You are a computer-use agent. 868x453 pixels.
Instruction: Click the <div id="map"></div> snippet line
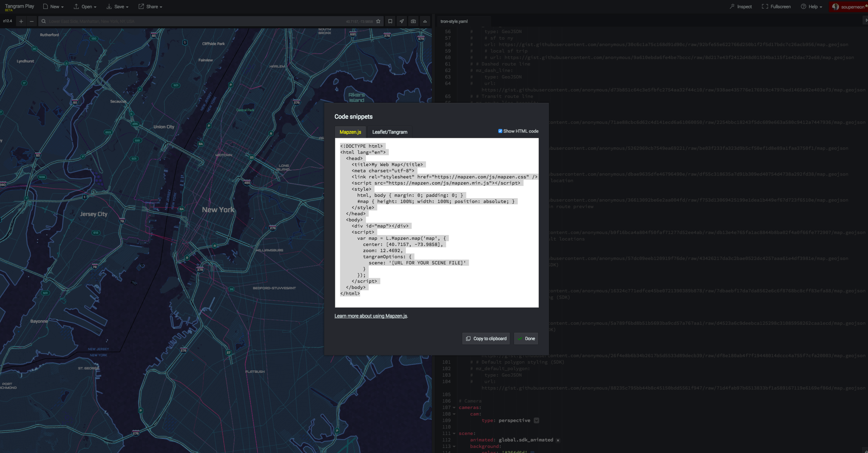pos(380,226)
